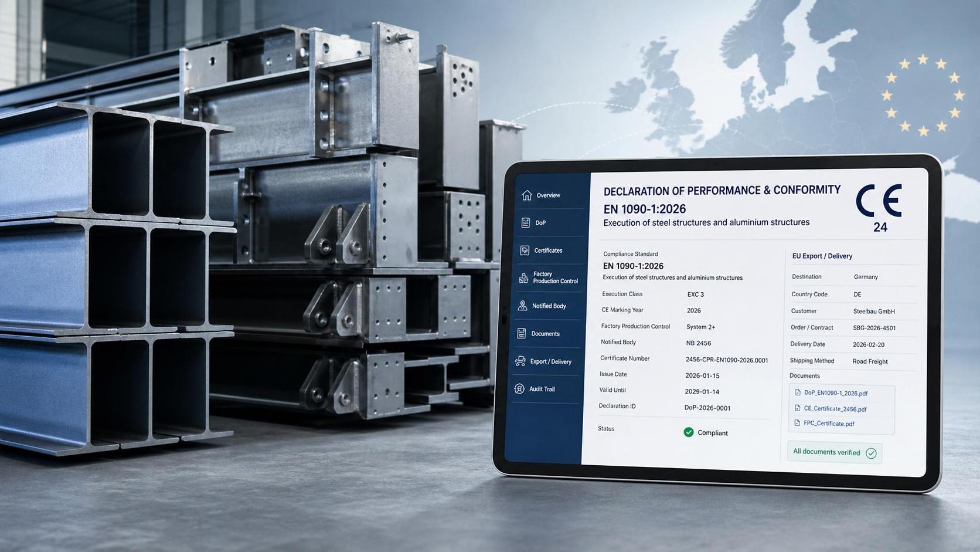Click the Documents sidebar icon
The width and height of the screenshot is (980, 552).
[x=521, y=333]
